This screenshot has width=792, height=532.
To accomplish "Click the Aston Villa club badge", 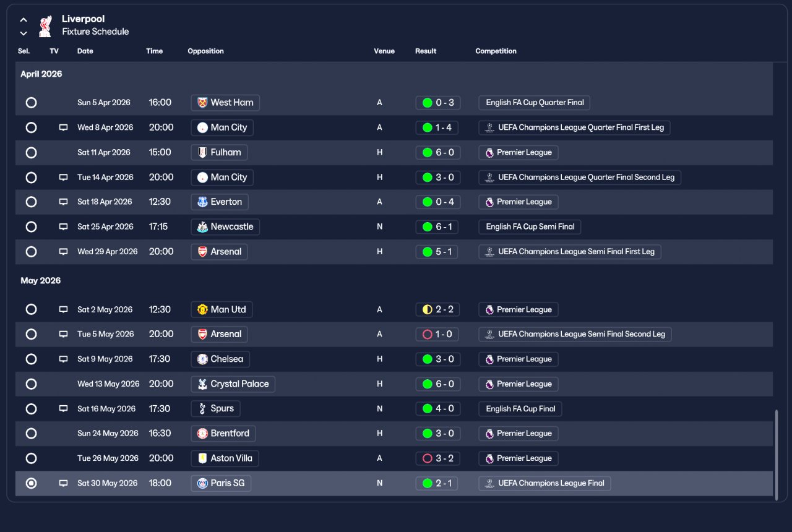I will pos(202,458).
